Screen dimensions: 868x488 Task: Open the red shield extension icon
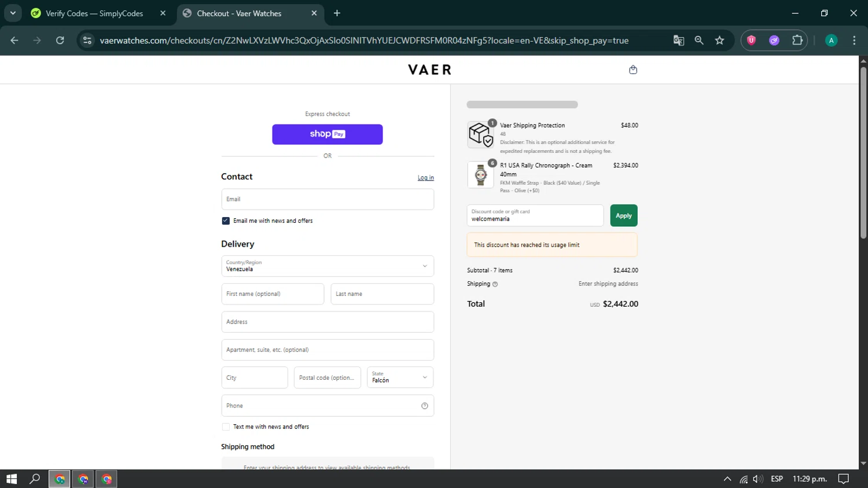coord(751,41)
